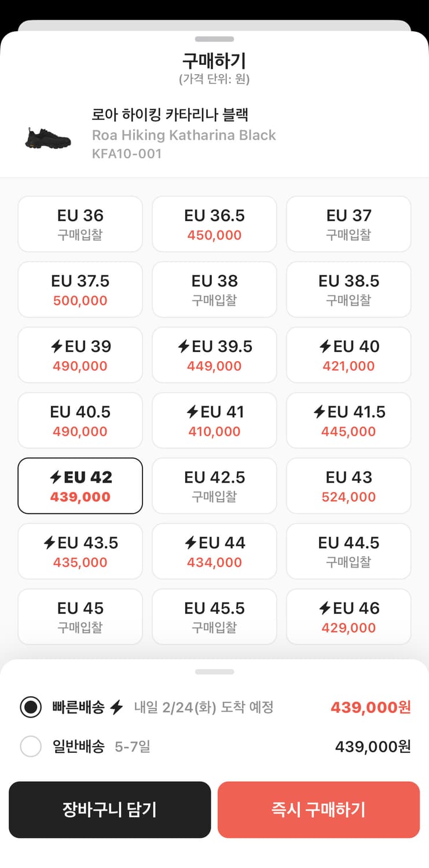This screenshot has height=868, width=429.
Task: Select the 일반배송 radio option
Action: tap(31, 746)
